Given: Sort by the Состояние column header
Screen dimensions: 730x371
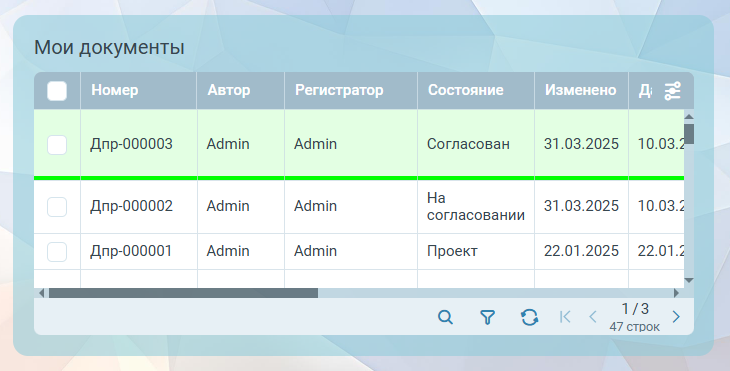Looking at the screenshot, I should click(x=466, y=90).
